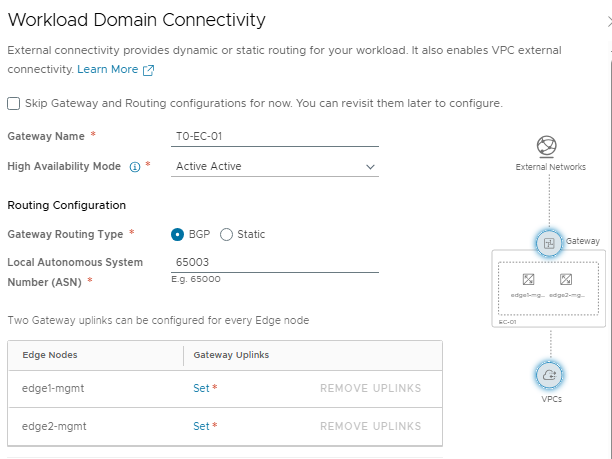
Task: Open the Learn More link
Action: (x=108, y=70)
